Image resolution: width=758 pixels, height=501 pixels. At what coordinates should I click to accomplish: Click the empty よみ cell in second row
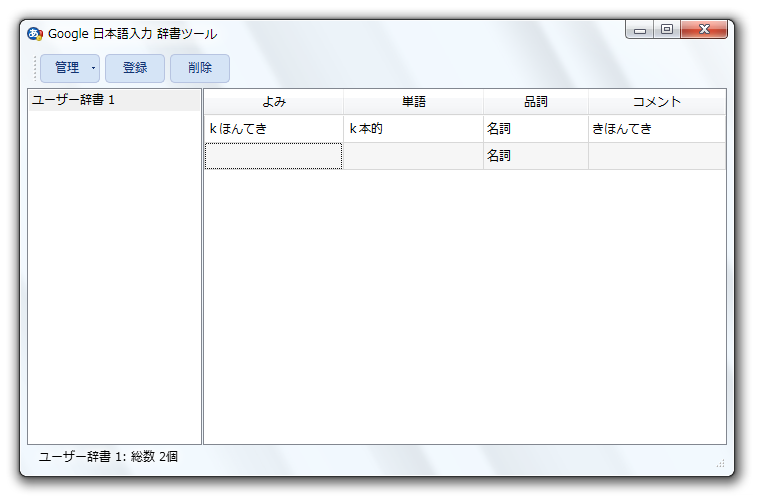click(274, 156)
